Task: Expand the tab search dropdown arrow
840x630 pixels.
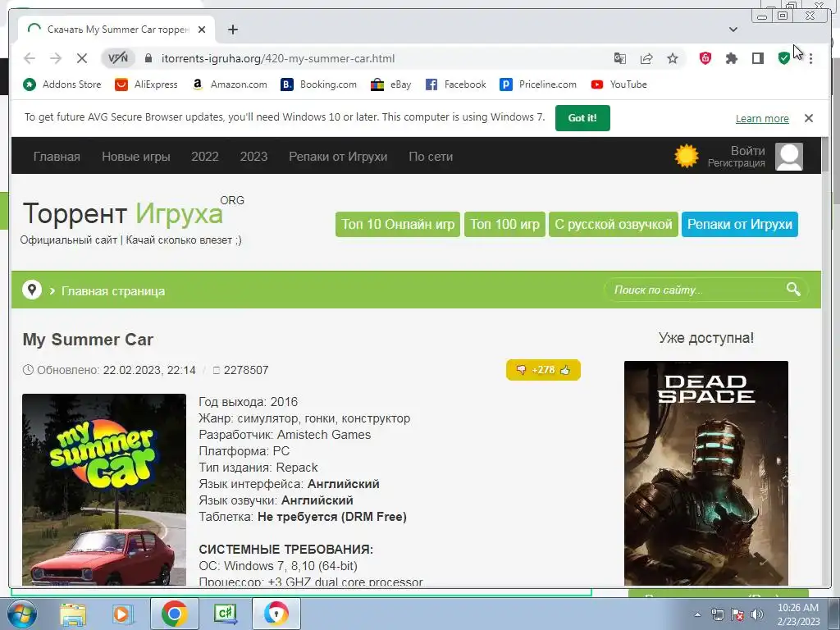Action: tap(733, 30)
